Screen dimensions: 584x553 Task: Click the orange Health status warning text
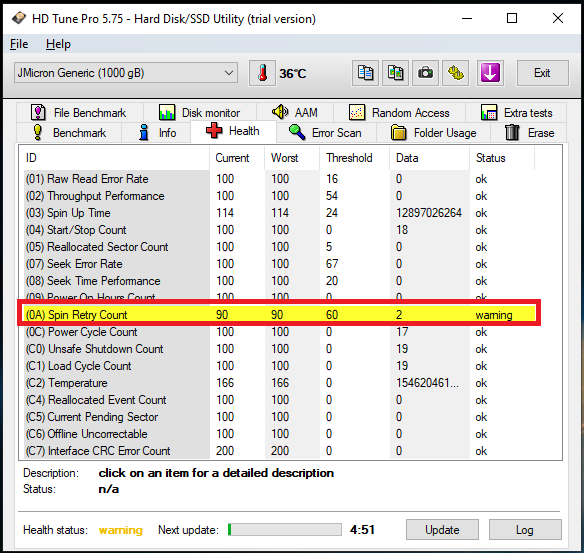click(x=121, y=530)
